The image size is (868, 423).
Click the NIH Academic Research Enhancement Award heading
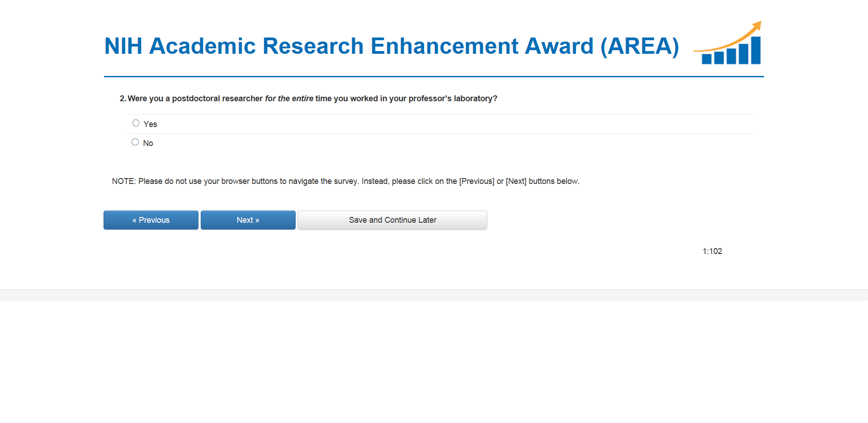pyautogui.click(x=391, y=46)
